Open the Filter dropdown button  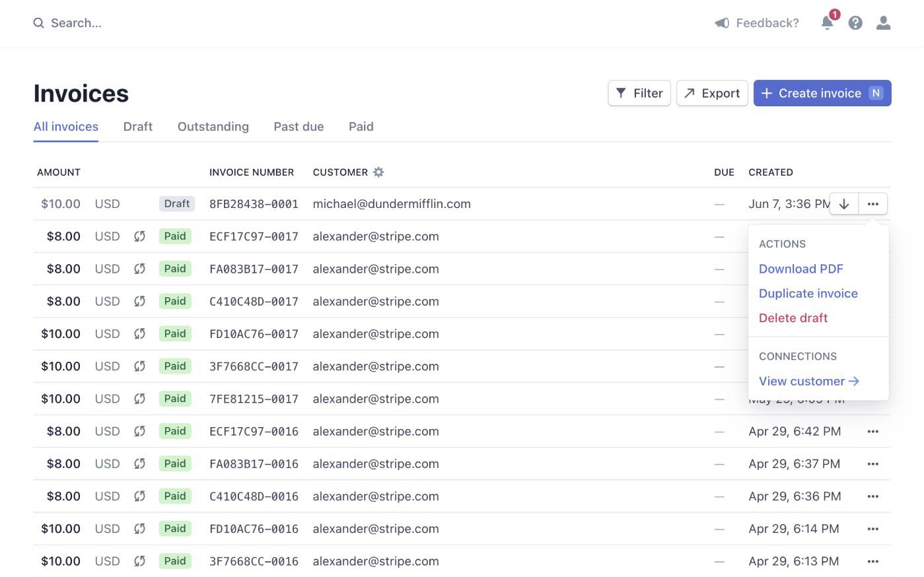(x=639, y=93)
